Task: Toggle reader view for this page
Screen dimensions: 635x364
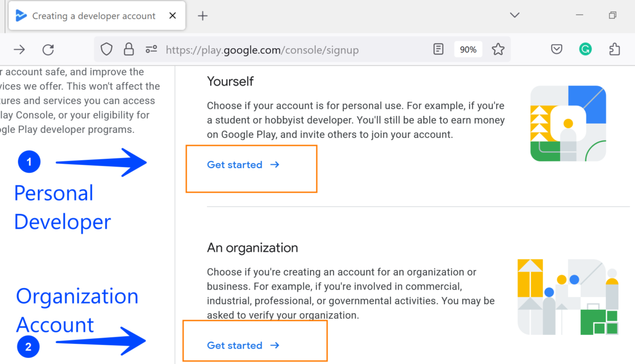Action: click(438, 50)
